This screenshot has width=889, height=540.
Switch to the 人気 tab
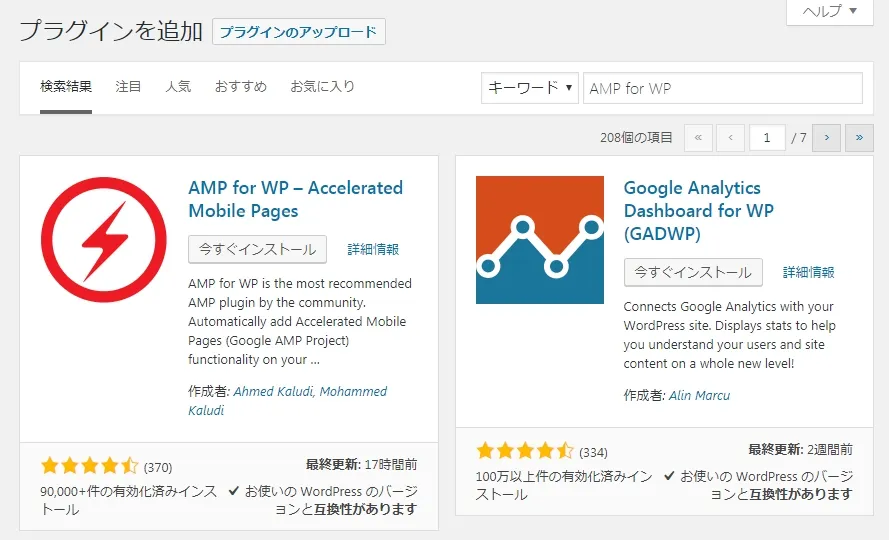(178, 87)
